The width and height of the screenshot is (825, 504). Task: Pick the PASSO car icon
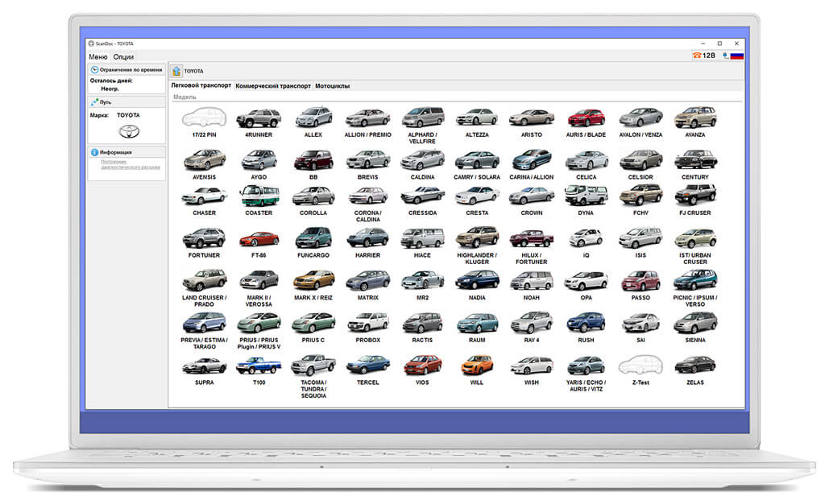click(641, 281)
